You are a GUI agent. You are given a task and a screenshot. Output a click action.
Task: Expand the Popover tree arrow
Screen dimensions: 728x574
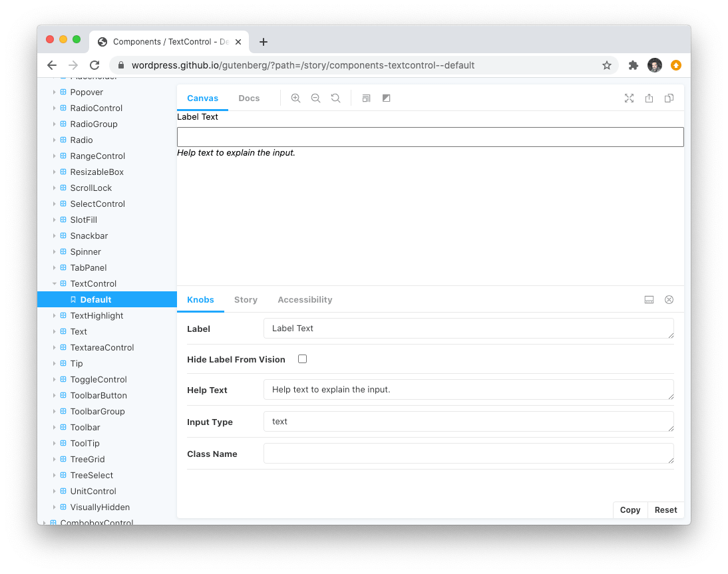[x=55, y=92]
